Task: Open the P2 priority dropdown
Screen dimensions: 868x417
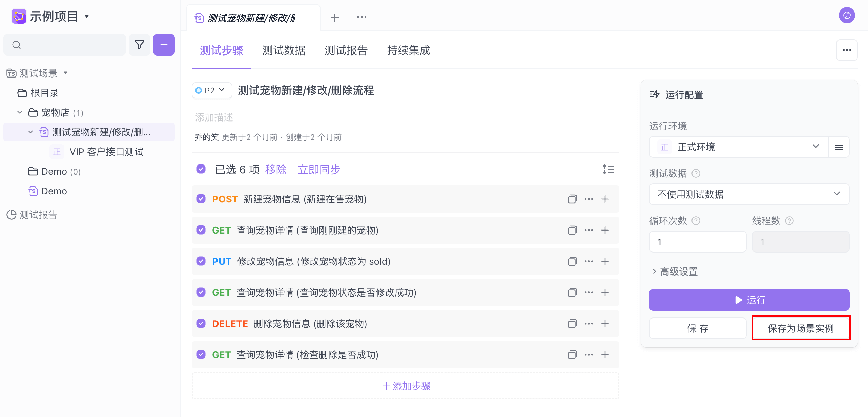Action: pos(211,90)
